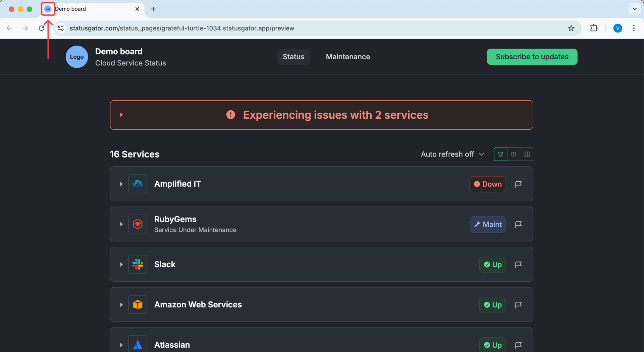The image size is (644, 352).
Task: Click the RubyGems service name
Action: (175, 219)
